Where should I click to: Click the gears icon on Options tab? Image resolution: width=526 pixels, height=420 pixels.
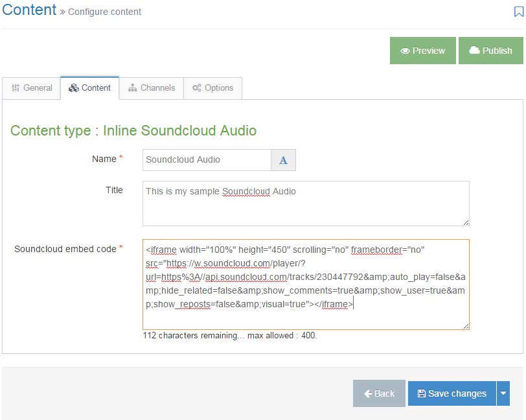click(x=196, y=88)
